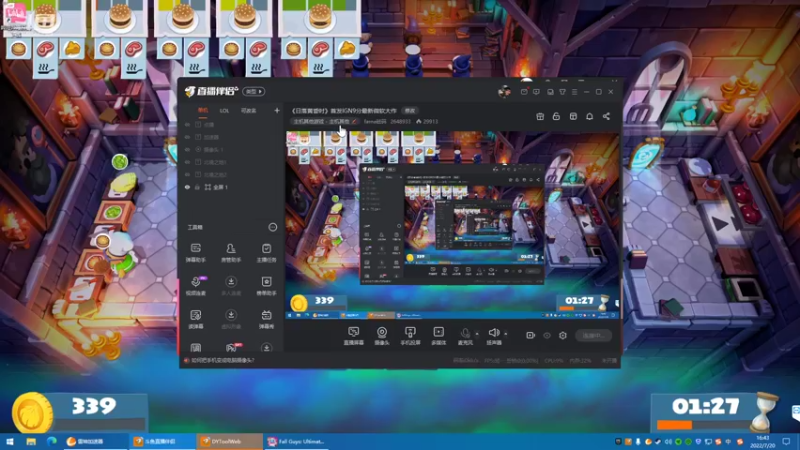Click the 修改 button beside the stream title
This screenshot has width=800, height=450.
pyautogui.click(x=410, y=110)
